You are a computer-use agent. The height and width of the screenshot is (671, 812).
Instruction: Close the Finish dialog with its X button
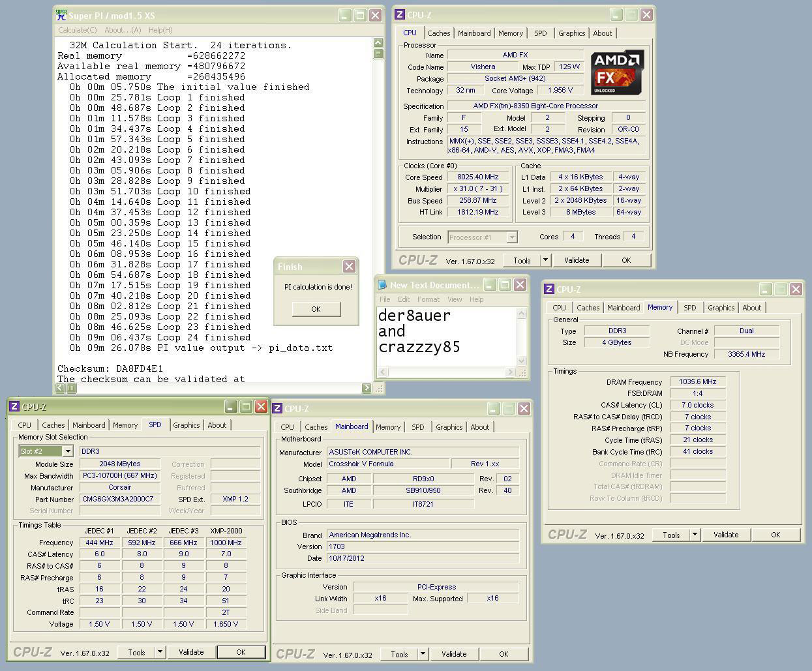(x=349, y=266)
